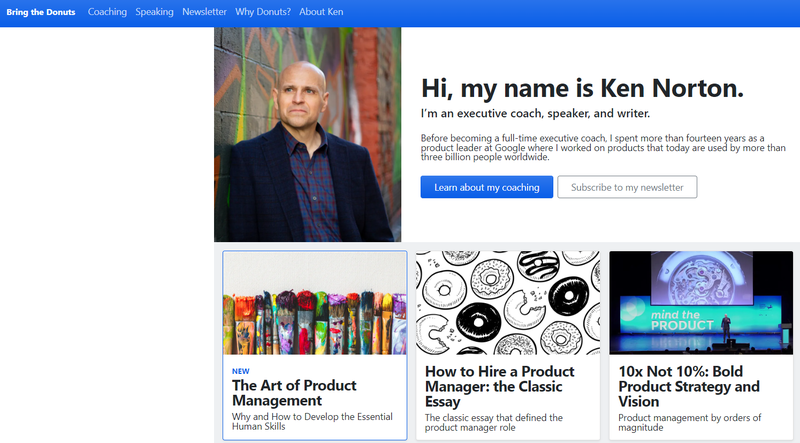
Task: Click Ken Norton's portrait photo
Action: coord(307,134)
